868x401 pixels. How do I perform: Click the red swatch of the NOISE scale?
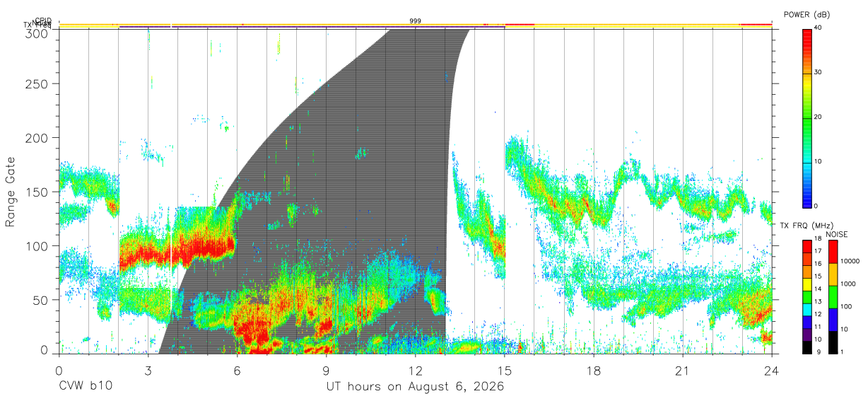[833, 252]
